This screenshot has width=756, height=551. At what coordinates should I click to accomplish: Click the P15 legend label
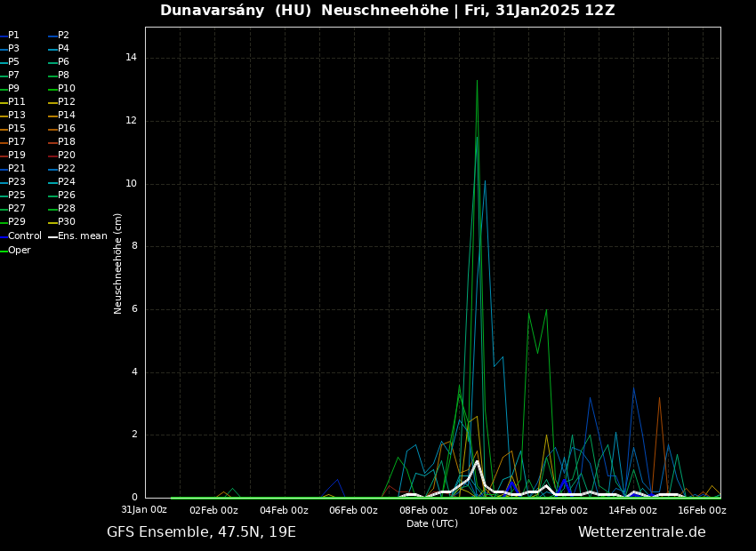pyautogui.click(x=17, y=129)
